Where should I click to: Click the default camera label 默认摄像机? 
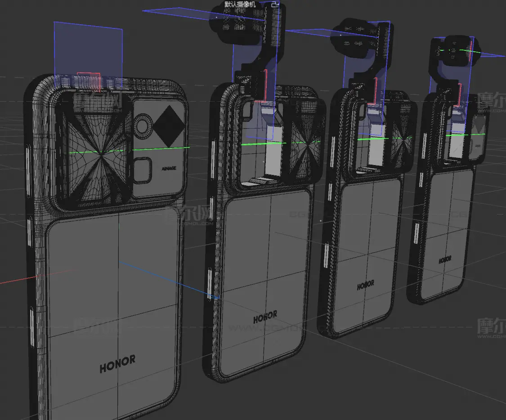pyautogui.click(x=240, y=4)
